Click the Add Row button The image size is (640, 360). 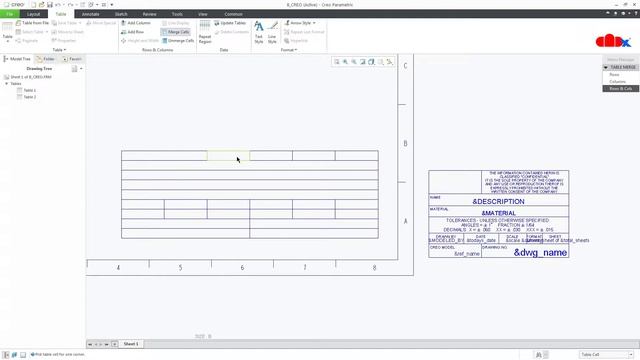(x=132, y=32)
